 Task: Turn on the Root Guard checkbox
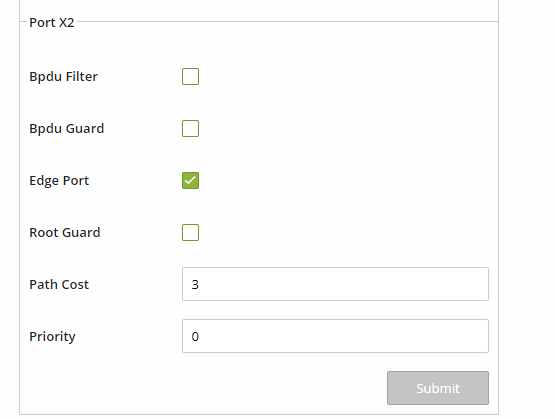coord(190,233)
